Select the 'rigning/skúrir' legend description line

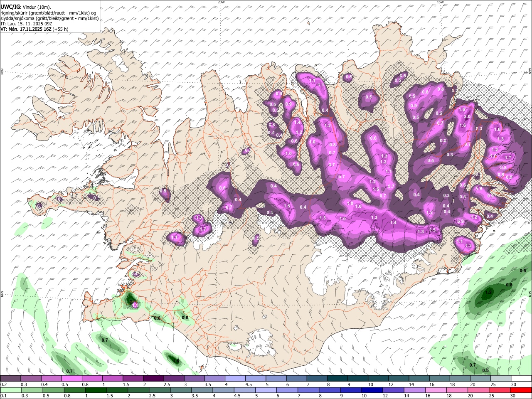(x=48, y=13)
